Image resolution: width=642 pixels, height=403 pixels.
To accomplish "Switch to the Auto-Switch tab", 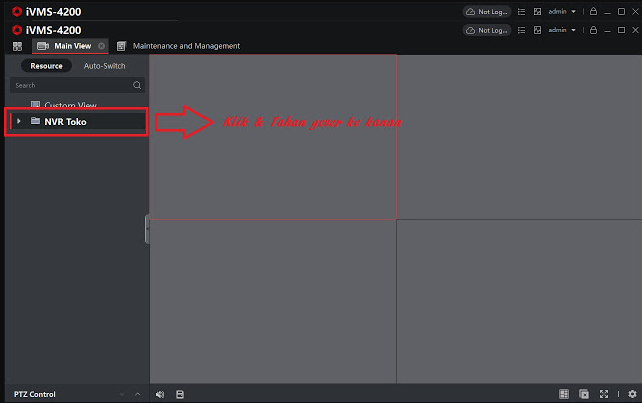I will coord(104,66).
